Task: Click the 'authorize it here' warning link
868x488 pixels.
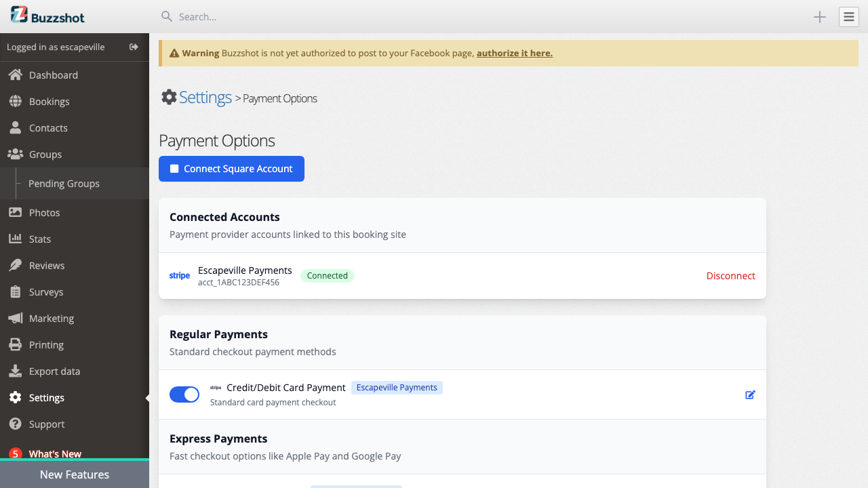Action: (514, 53)
